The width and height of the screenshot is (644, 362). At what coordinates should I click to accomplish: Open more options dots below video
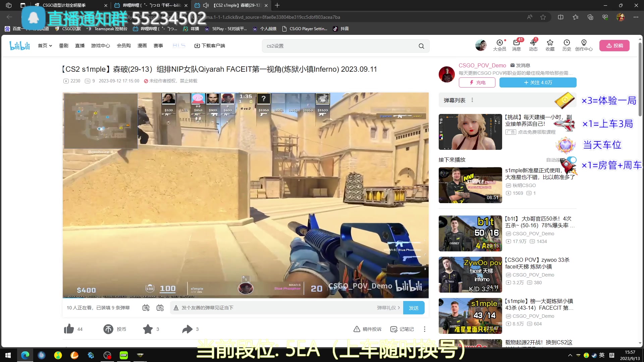tap(425, 329)
